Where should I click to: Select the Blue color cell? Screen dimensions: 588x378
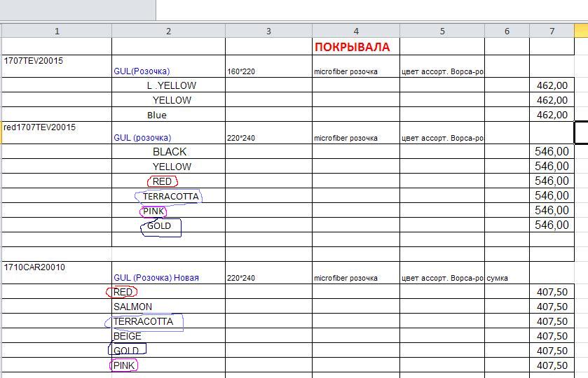[x=168, y=115]
